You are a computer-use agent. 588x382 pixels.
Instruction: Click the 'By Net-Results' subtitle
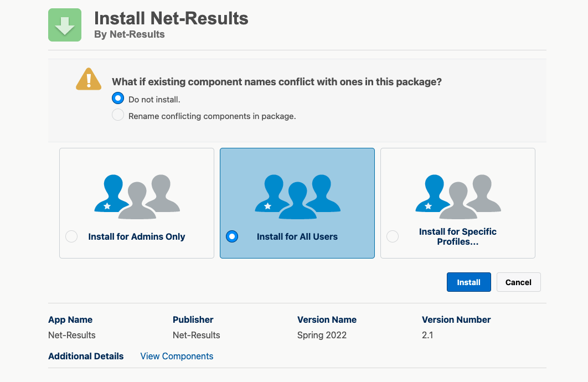point(129,34)
